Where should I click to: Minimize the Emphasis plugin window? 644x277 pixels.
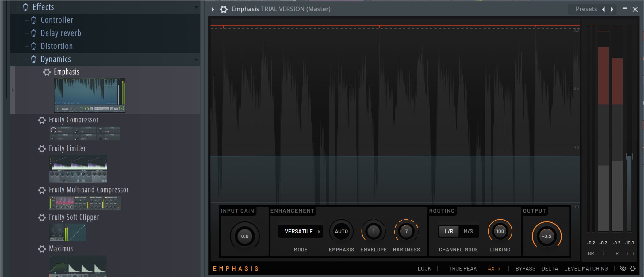(624, 9)
